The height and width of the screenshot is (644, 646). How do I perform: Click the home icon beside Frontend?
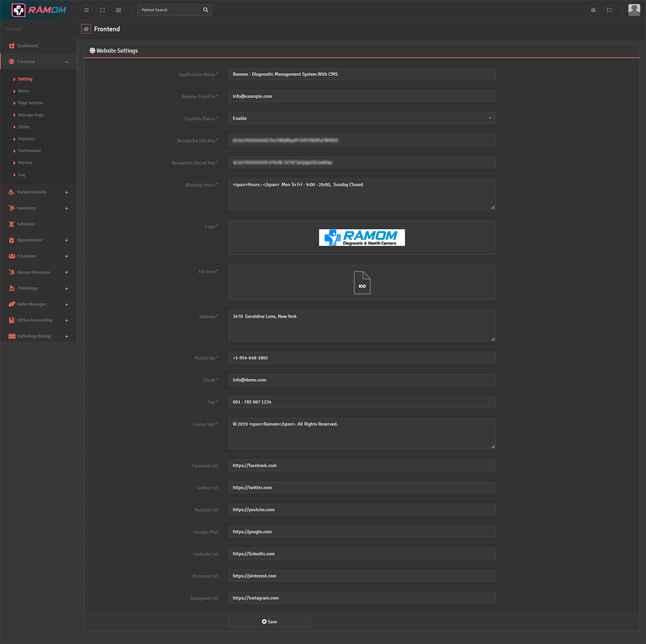tap(86, 29)
